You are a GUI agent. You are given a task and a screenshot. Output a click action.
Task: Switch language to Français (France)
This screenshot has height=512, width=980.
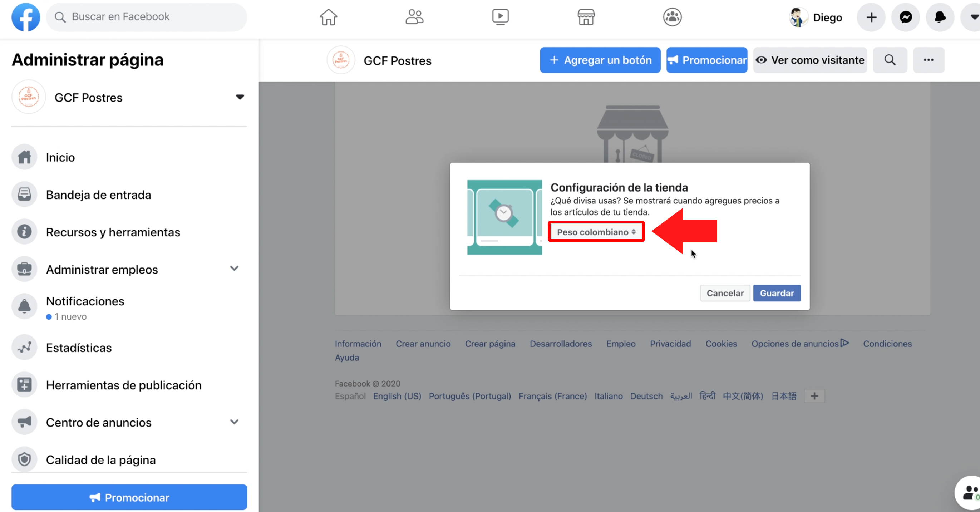pos(552,396)
